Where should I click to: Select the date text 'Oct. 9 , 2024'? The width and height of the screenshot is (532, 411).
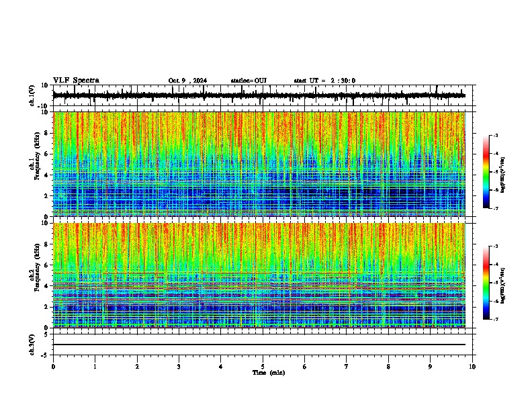pyautogui.click(x=187, y=81)
